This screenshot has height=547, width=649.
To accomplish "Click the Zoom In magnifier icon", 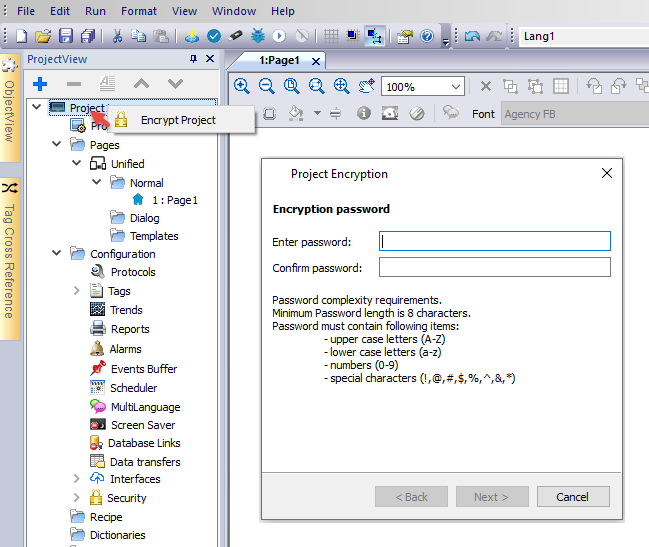I will pyautogui.click(x=242, y=86).
